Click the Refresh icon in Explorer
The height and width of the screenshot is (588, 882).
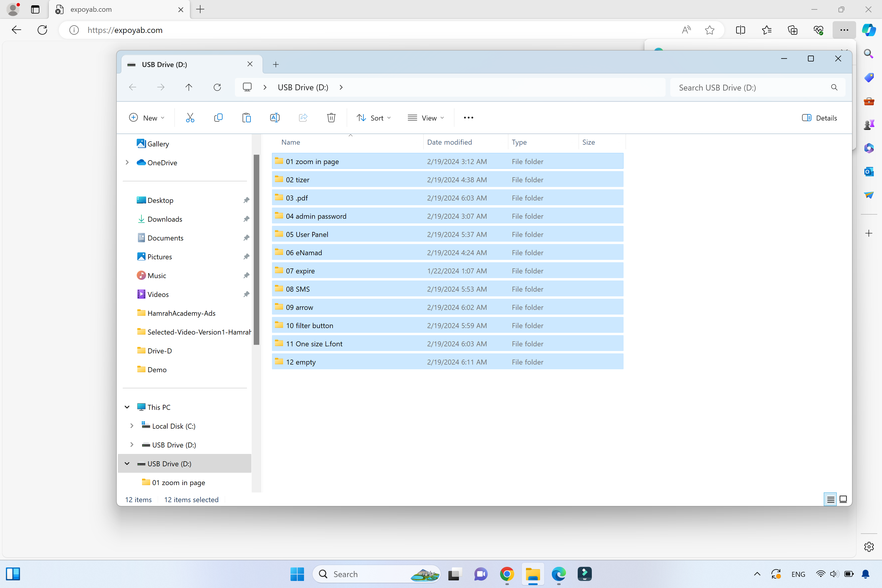[x=217, y=87]
